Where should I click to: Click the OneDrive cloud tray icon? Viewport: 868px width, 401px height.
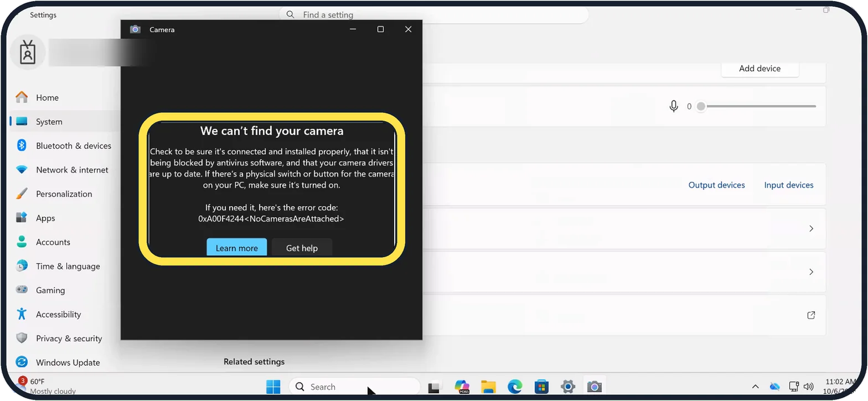coord(775,386)
